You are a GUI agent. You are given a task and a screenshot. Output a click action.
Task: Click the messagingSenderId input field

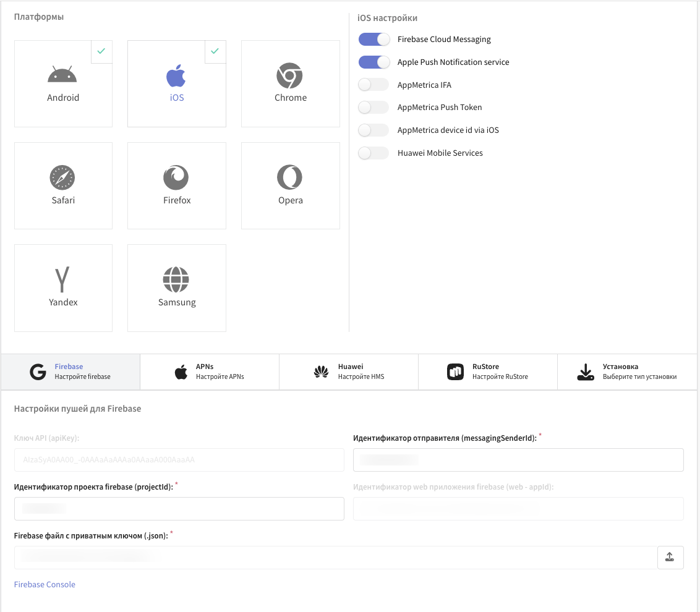click(518, 460)
